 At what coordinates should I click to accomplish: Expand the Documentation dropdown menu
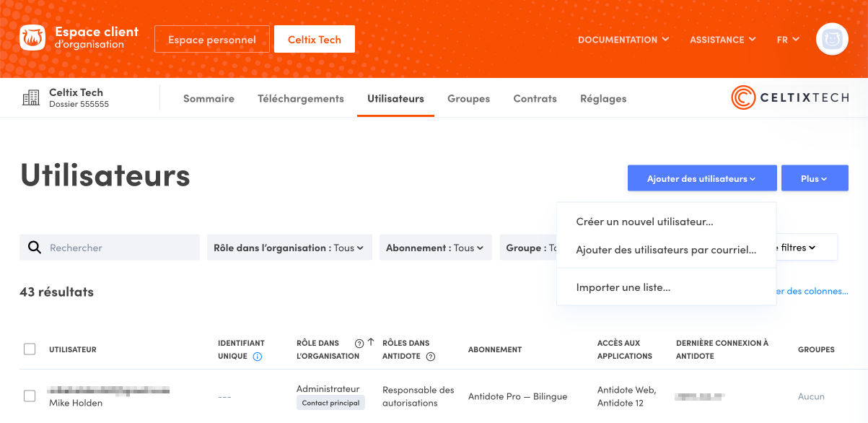[623, 40]
